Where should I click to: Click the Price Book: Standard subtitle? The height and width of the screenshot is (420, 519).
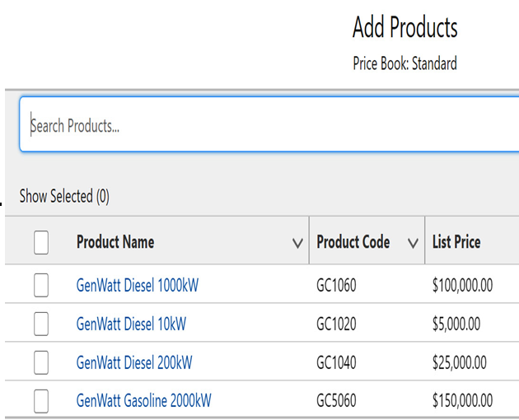pyautogui.click(x=405, y=63)
